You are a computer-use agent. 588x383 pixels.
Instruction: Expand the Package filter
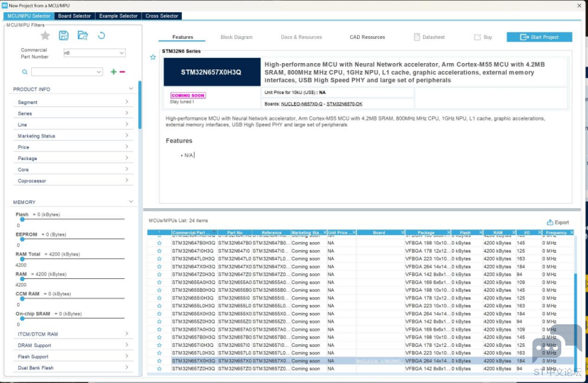pos(127,158)
